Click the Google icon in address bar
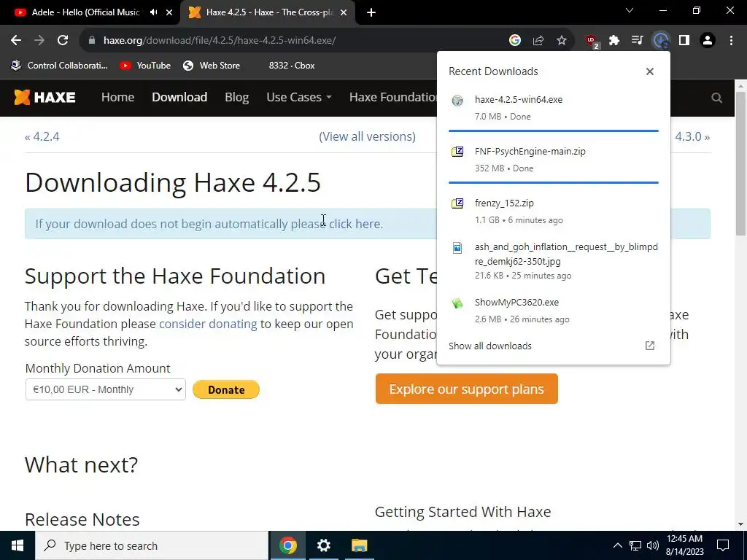This screenshot has height=560, width=747. 514,41
